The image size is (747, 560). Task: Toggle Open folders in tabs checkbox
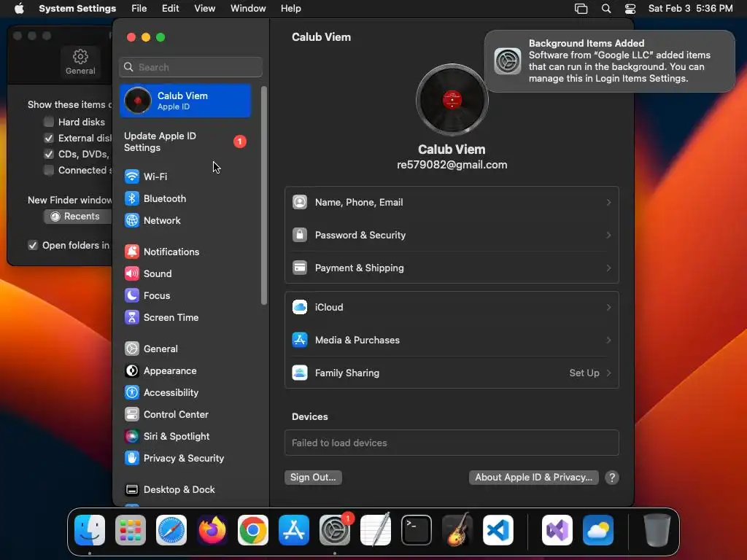pos(33,245)
